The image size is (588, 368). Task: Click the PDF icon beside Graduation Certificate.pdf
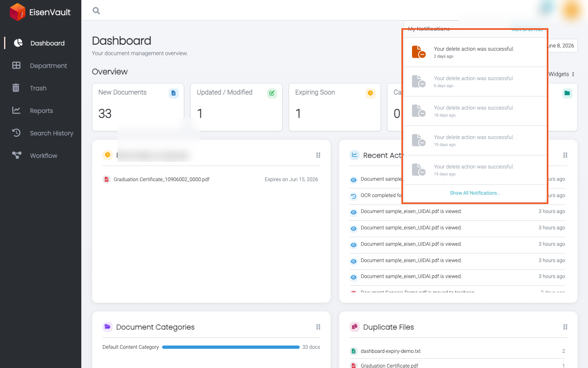coord(354,366)
